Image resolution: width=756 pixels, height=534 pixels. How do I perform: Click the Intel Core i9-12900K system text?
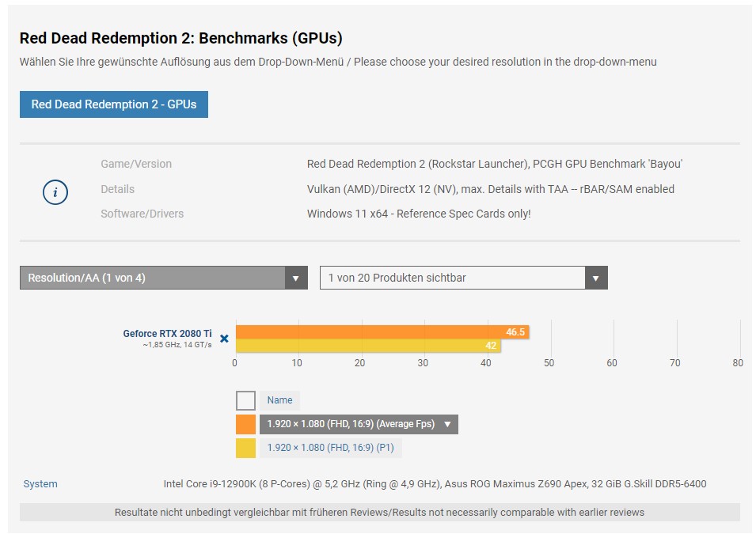pos(435,484)
